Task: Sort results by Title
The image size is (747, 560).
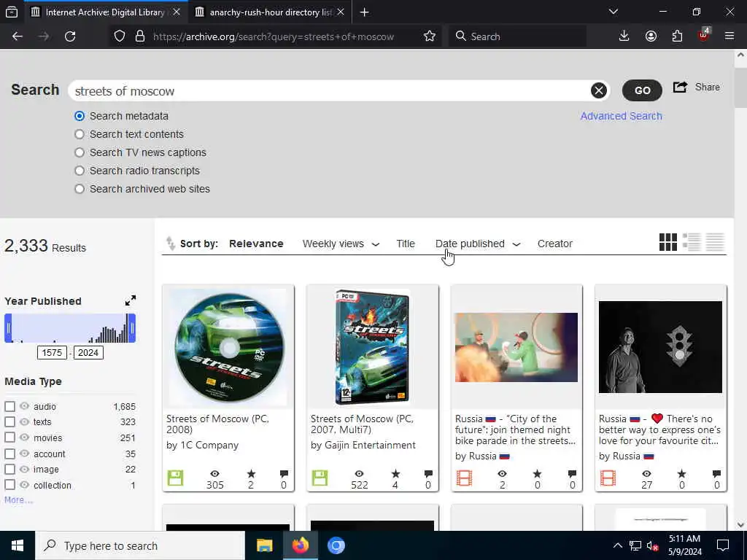Action: pos(406,244)
